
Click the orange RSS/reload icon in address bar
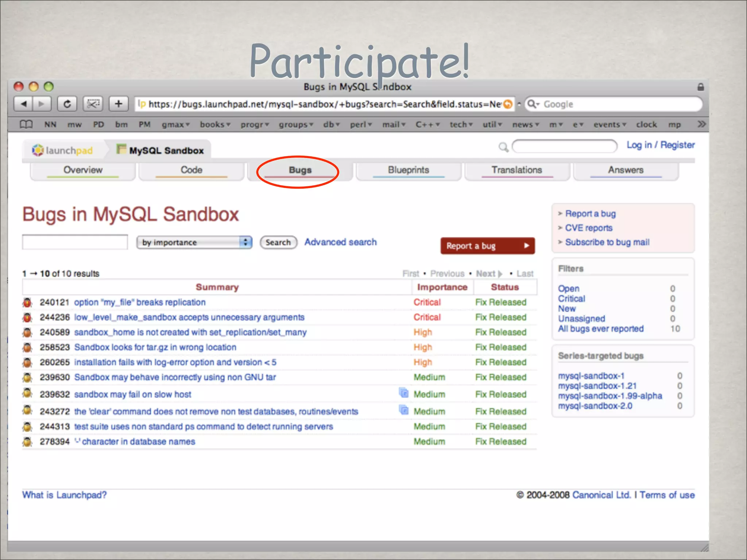507,105
